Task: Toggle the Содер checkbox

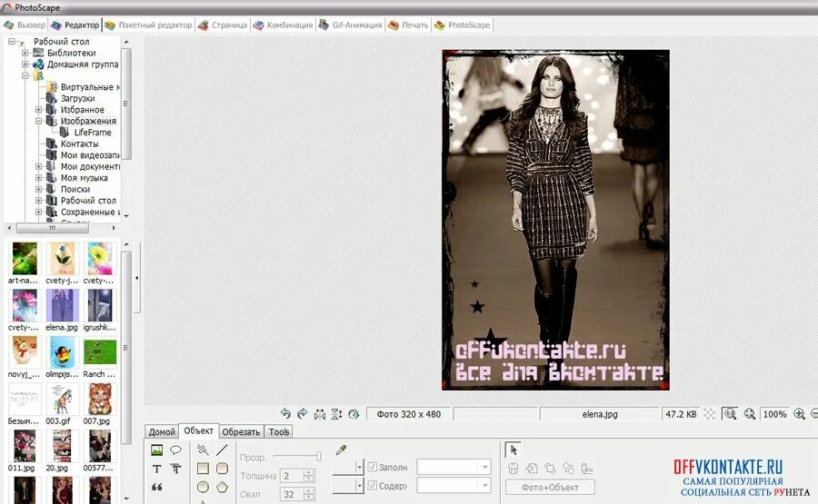Action: tap(373, 485)
